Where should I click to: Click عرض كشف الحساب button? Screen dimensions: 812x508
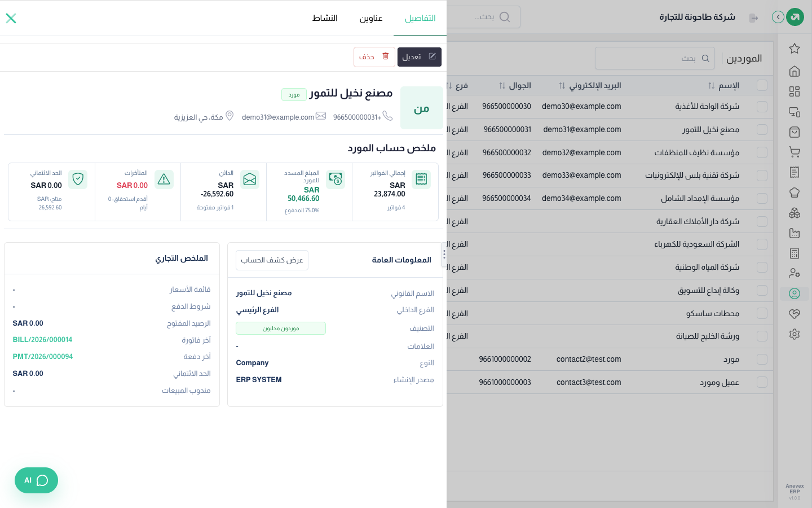pyautogui.click(x=272, y=260)
